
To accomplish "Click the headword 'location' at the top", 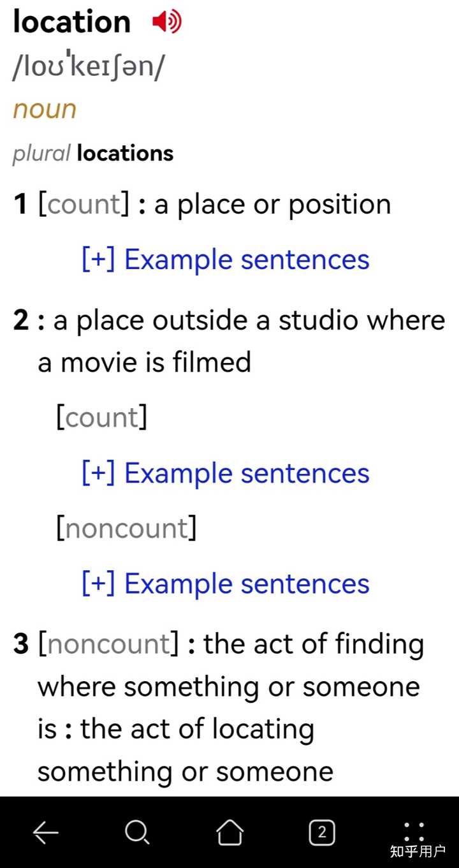I will [71, 22].
